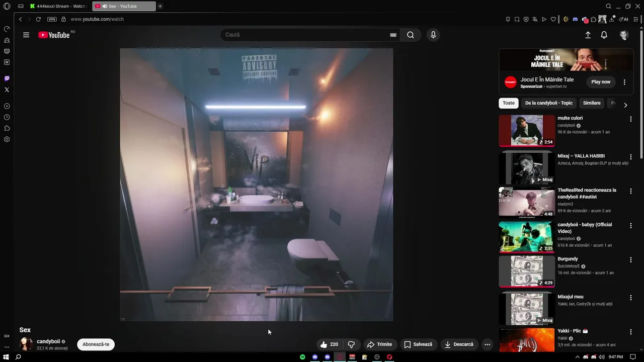Image resolution: width=644 pixels, height=362 pixels.
Task: Open the browser AI assistant button
Action: (624, 19)
